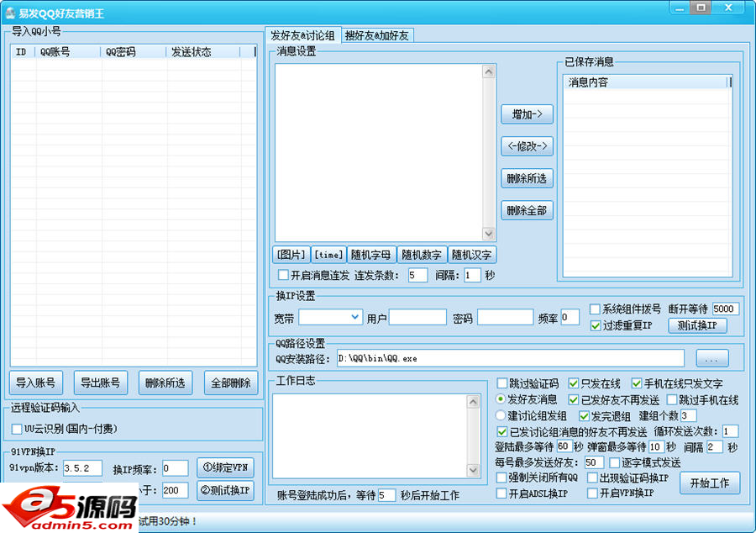This screenshot has height=533, width=756.
Task: Switch to 发好友&讨论组 tab
Action: pos(302,35)
